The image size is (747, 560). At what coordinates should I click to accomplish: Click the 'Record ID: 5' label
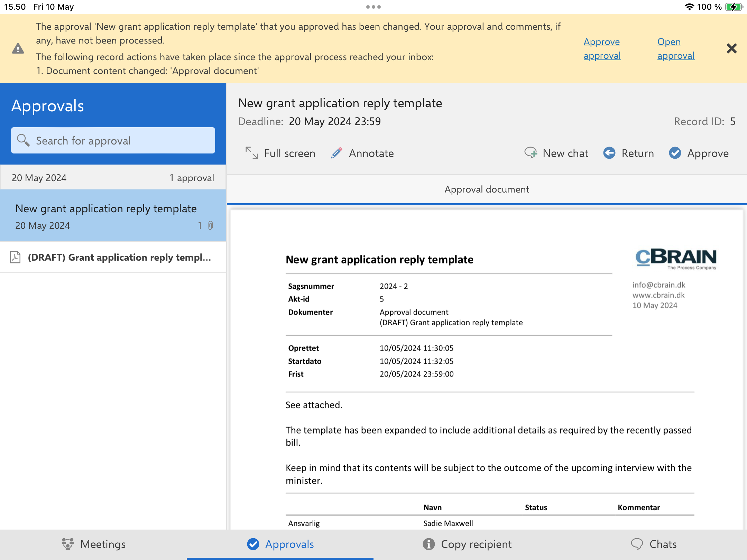(705, 122)
